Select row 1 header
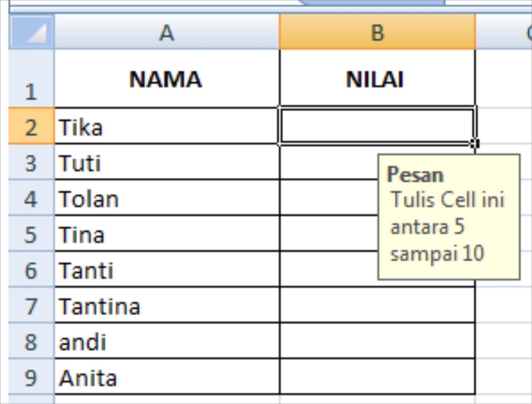 click(31, 79)
